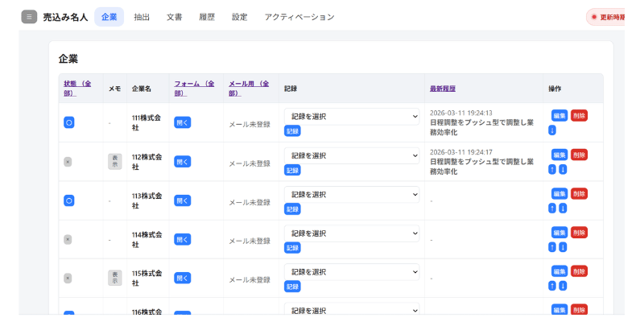Expand 記録を選択 dropdown for 111株式会社
The height and width of the screenshot is (322, 644).
pyautogui.click(x=352, y=117)
